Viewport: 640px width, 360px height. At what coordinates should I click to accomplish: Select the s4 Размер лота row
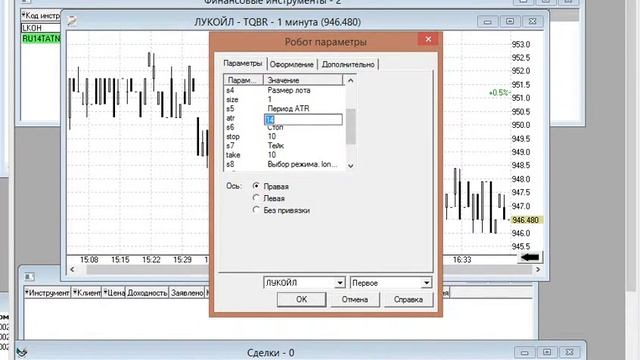[x=284, y=90]
